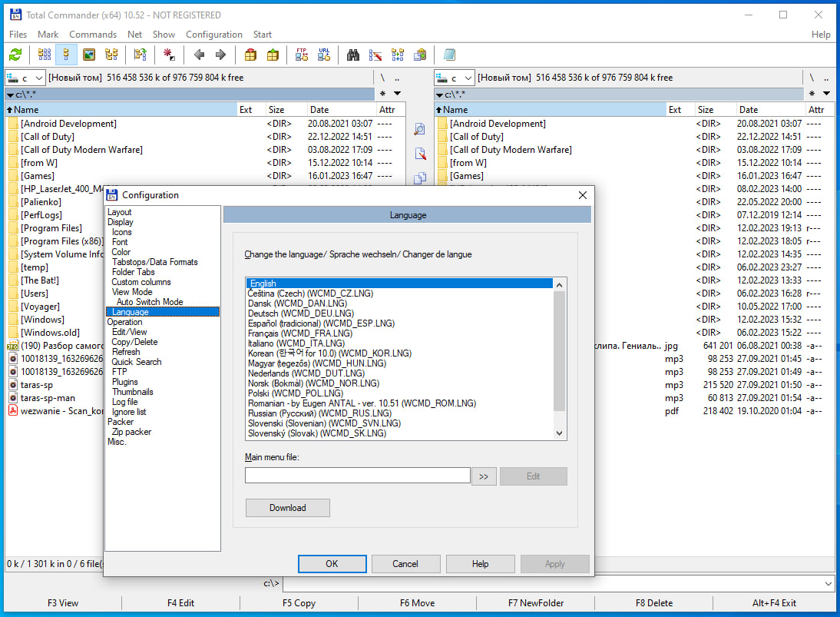Click the copy icon between panels

(x=420, y=178)
